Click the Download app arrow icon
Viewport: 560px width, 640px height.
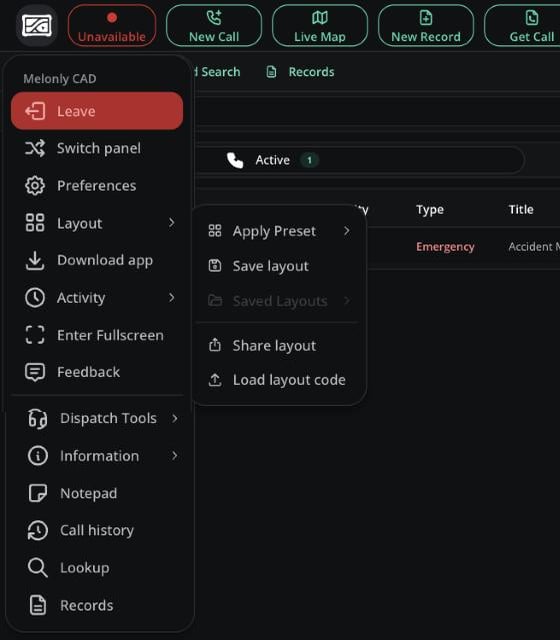coord(35,260)
